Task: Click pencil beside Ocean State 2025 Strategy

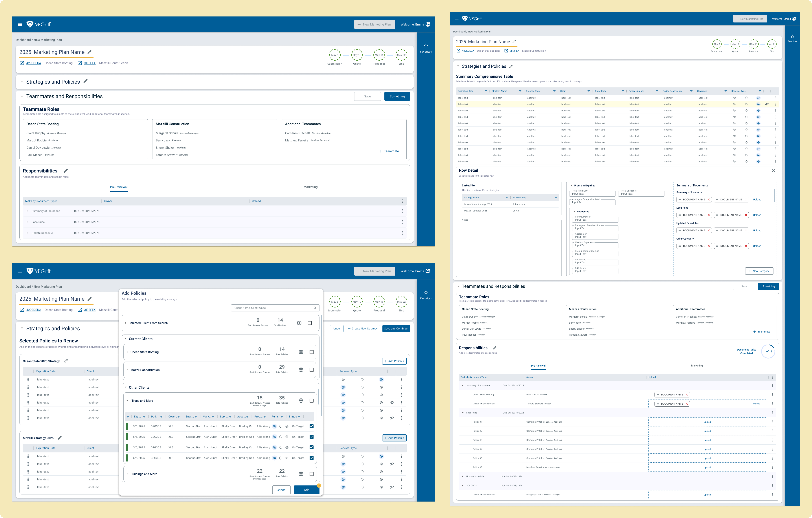Action: (66, 361)
